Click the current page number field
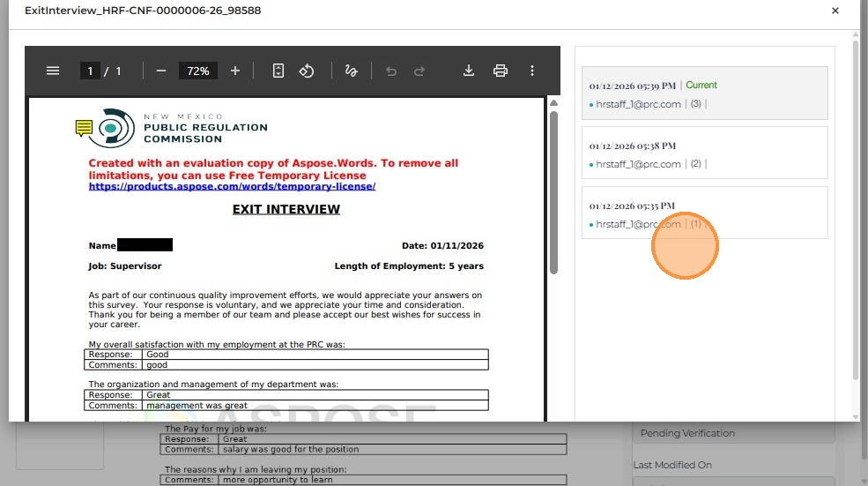 coord(90,71)
